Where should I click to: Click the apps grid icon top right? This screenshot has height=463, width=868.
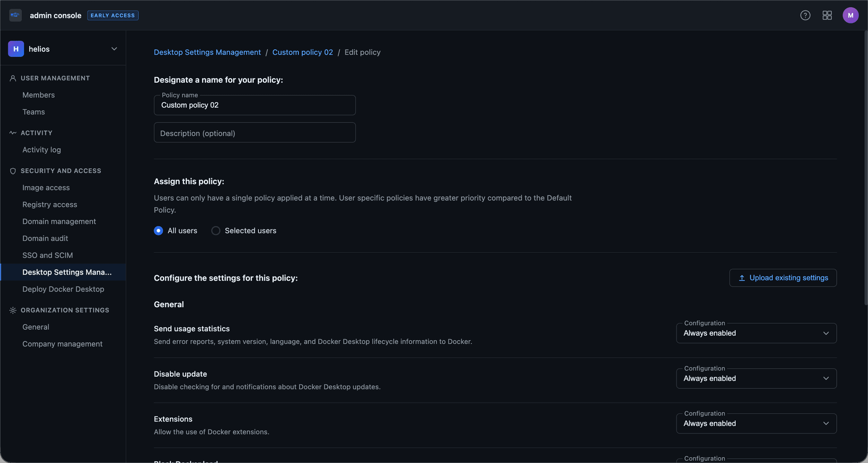point(827,15)
